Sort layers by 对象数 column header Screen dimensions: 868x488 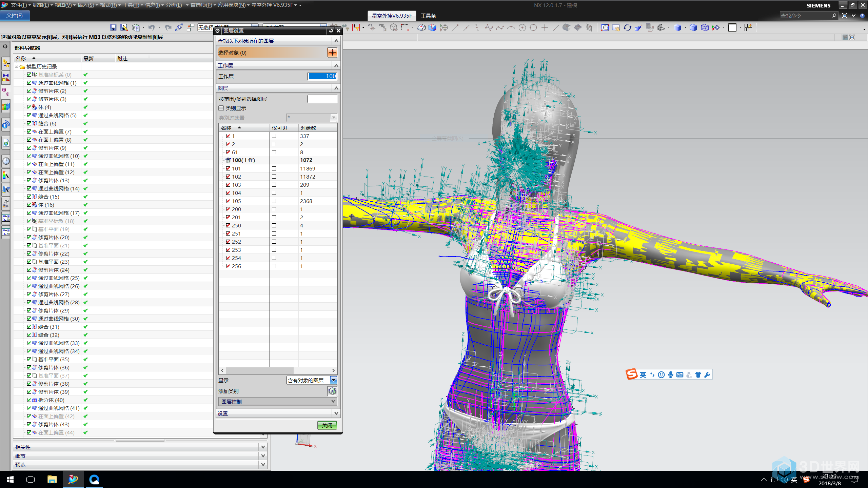click(318, 128)
